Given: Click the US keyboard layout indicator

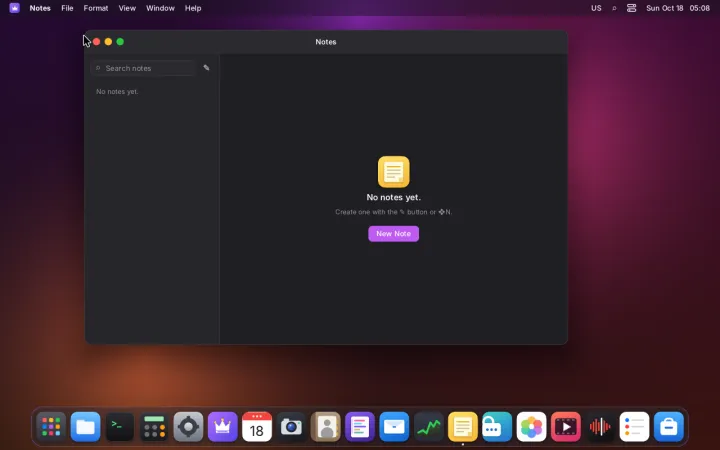Looking at the screenshot, I should tap(596, 8).
